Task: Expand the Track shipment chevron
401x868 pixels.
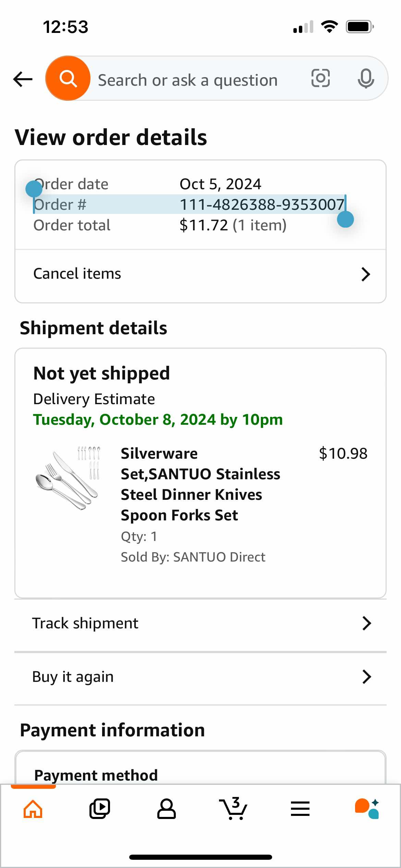Action: (366, 624)
